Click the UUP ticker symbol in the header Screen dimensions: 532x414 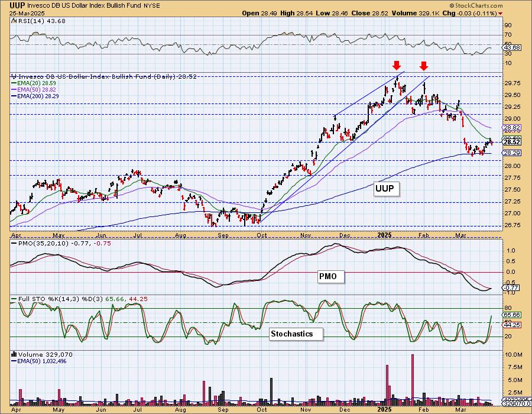17,5
